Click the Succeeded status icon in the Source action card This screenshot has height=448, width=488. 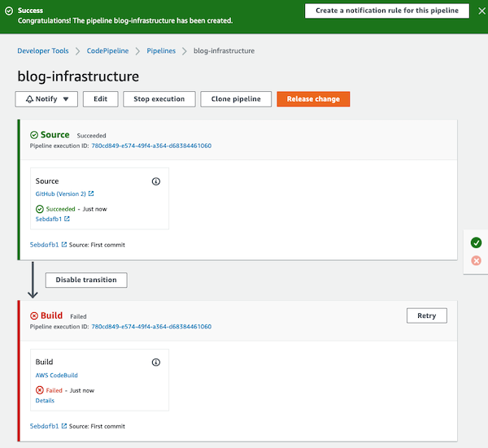click(40, 209)
